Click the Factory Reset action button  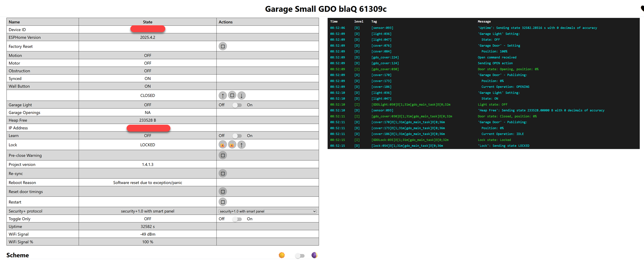223,46
